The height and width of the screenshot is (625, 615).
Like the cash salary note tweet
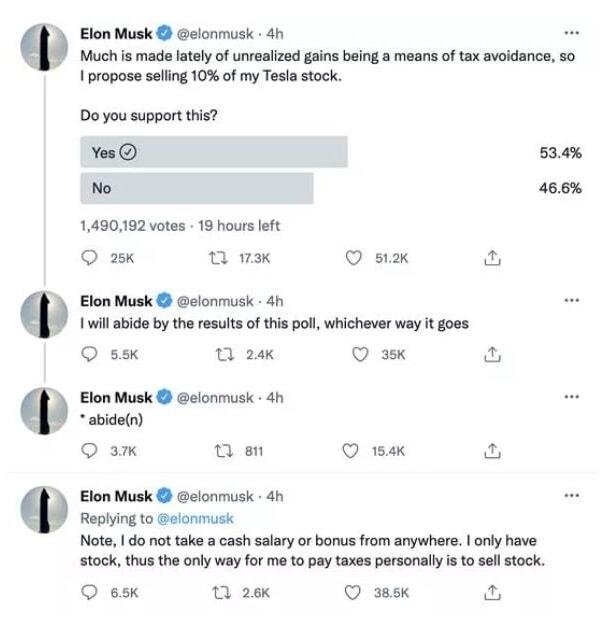tap(352, 592)
